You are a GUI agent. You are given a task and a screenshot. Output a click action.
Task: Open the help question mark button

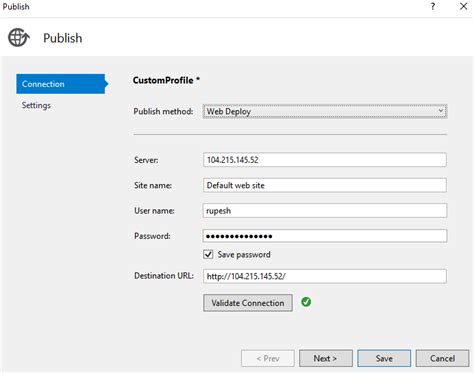[433, 6]
